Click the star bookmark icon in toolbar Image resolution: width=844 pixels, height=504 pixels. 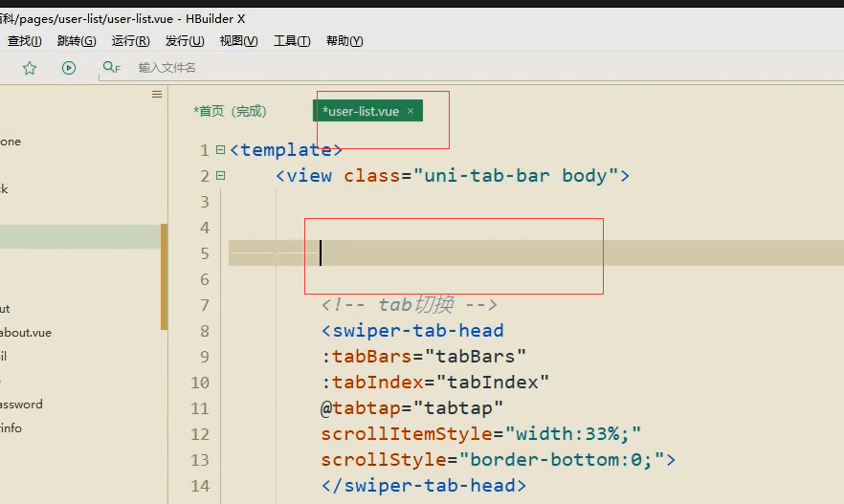(x=30, y=68)
